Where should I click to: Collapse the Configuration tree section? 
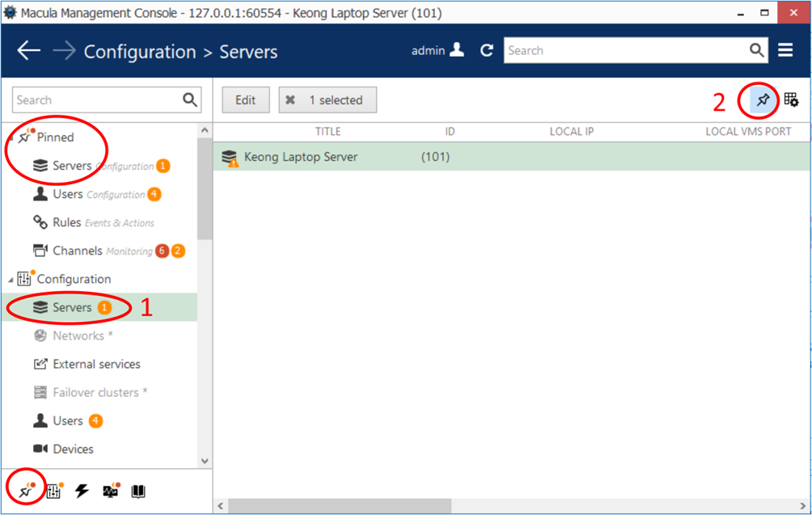click(11, 280)
